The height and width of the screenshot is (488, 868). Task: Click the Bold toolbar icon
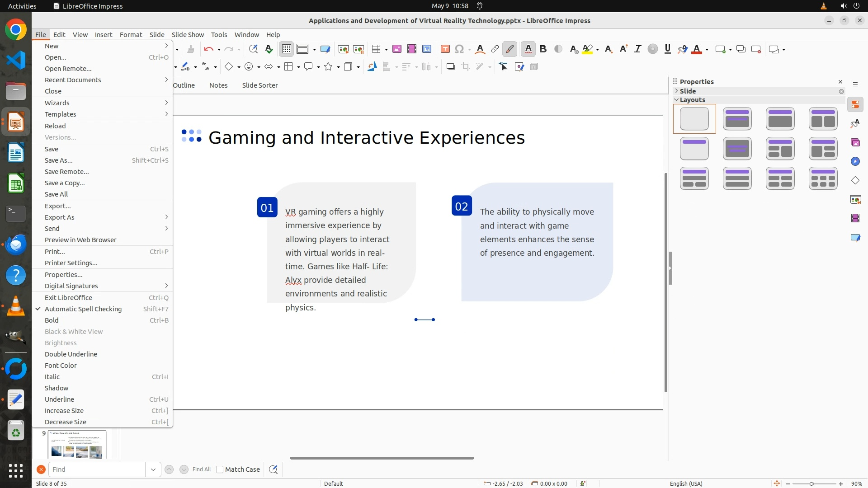[543, 49]
